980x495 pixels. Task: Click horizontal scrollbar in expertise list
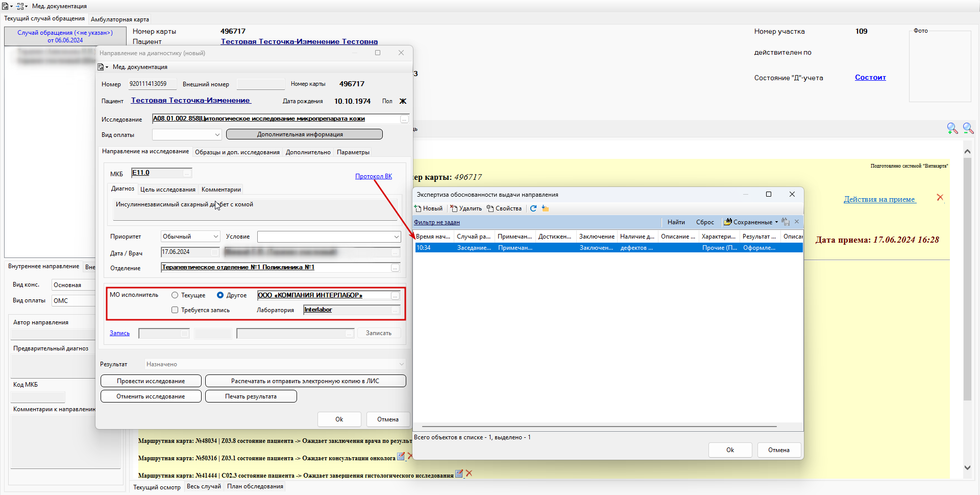(x=599, y=426)
